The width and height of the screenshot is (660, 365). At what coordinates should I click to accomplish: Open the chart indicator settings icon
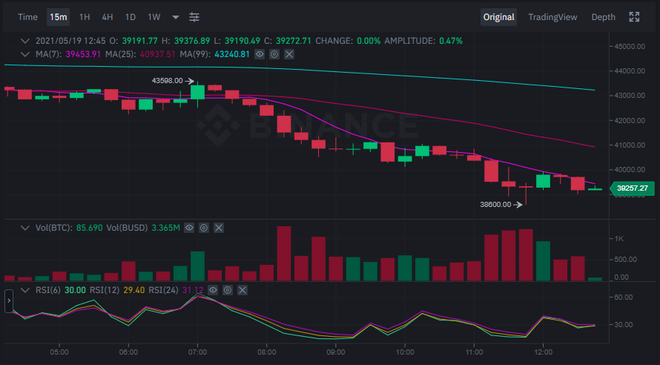194,17
